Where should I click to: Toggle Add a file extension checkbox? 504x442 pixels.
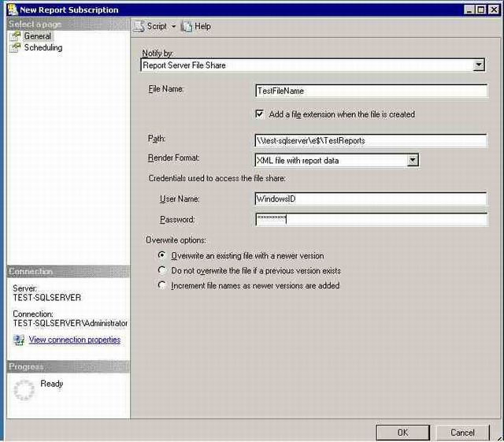(x=259, y=114)
